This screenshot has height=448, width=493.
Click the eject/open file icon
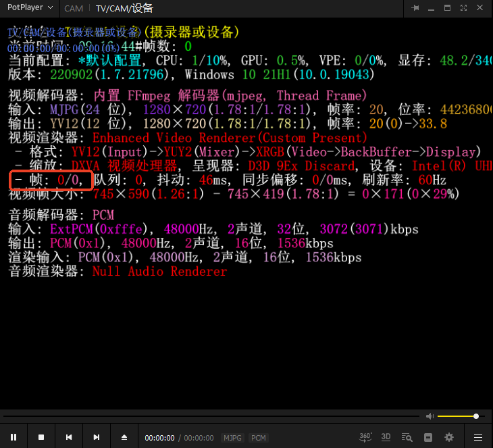124,437
